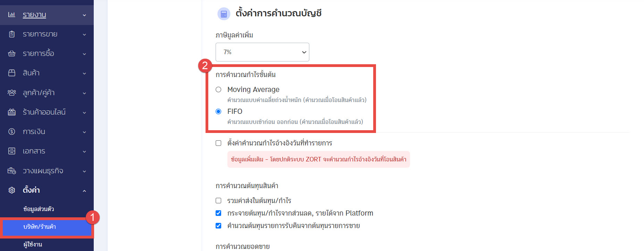
Task: Enable the รวมค่าส่งในต้นทุน/กำไร checkbox
Action: tap(218, 201)
